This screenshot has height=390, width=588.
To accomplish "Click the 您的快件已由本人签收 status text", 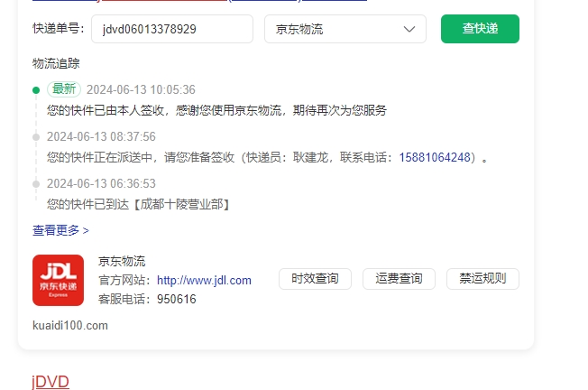I will (x=216, y=110).
